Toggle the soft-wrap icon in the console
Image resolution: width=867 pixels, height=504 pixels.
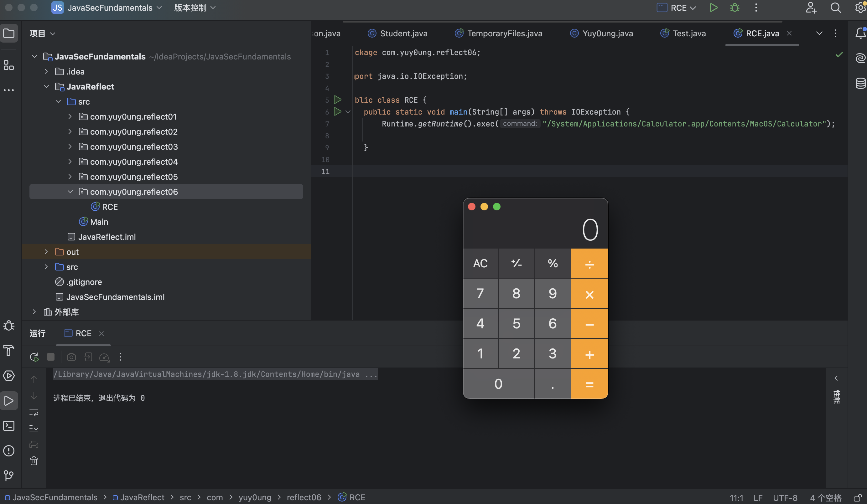point(34,412)
